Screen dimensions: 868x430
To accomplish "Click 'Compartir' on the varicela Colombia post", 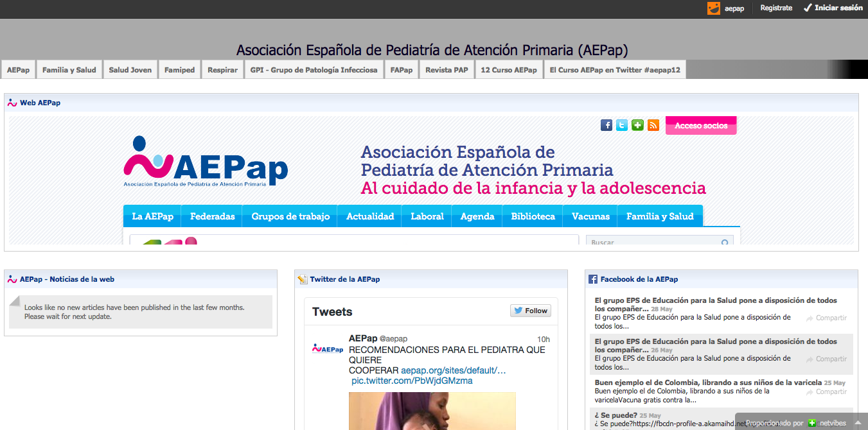I will (829, 391).
